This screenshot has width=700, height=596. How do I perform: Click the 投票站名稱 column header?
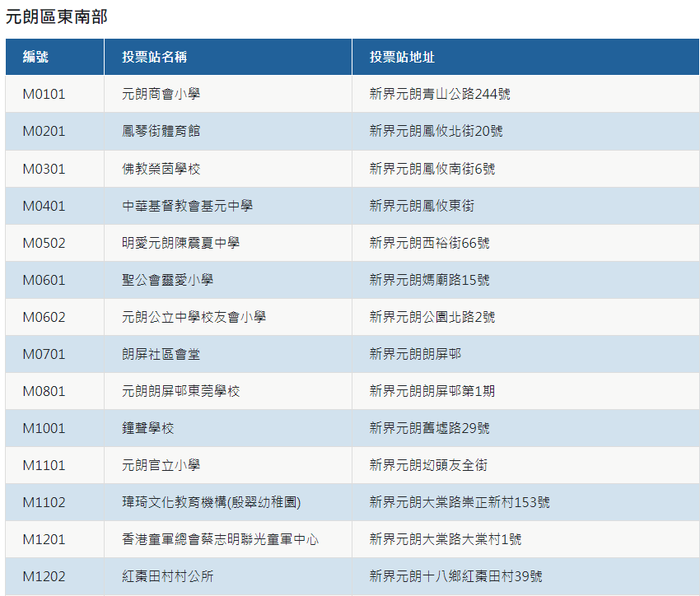(x=148, y=57)
